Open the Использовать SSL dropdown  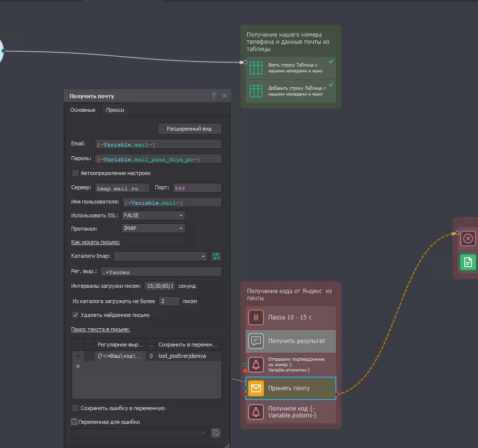coord(153,215)
